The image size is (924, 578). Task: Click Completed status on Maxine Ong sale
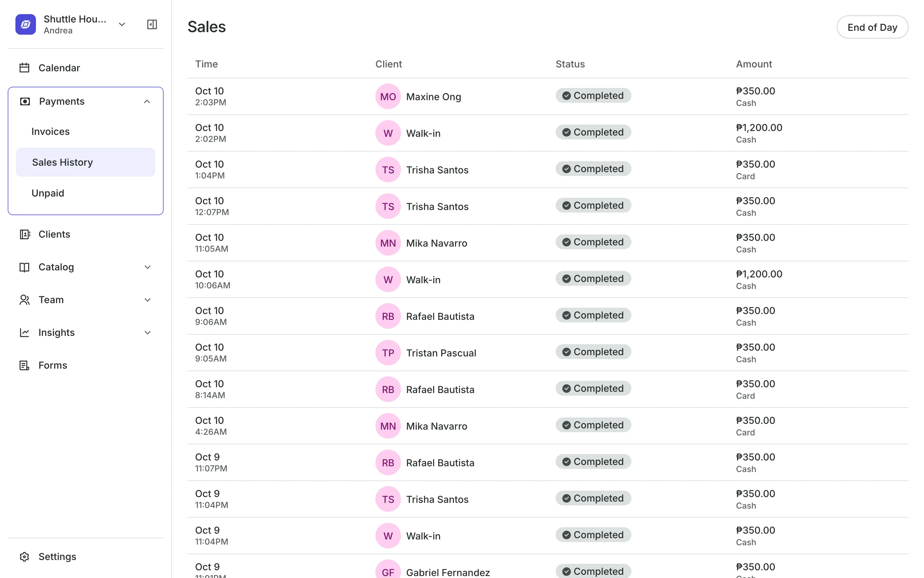click(x=593, y=96)
